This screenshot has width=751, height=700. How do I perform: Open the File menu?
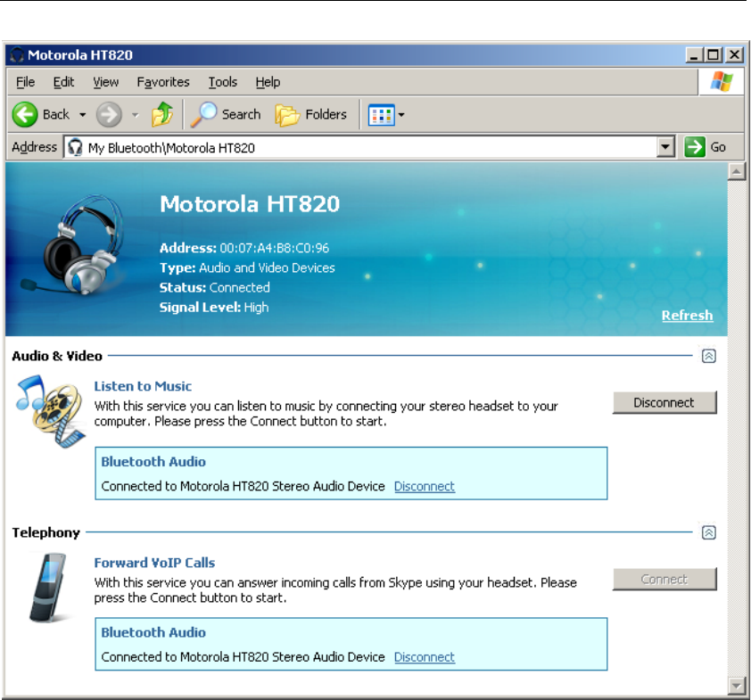[x=25, y=82]
